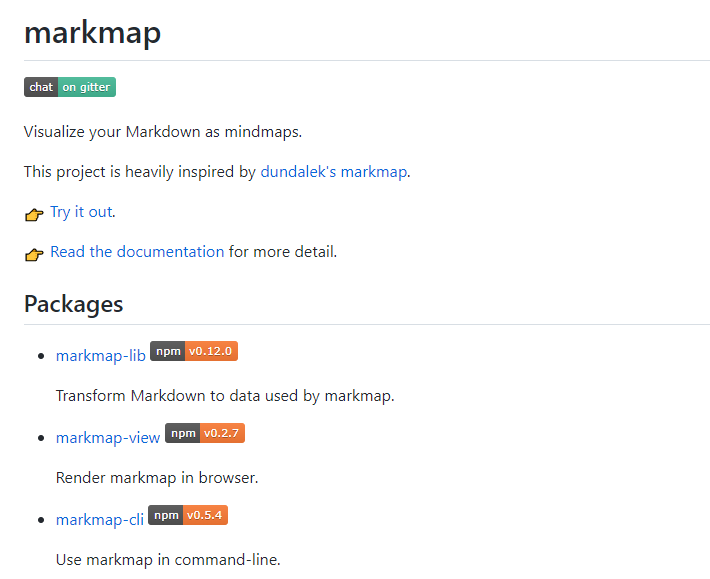Click the Packages section heading
710x579 pixels.
coord(73,304)
